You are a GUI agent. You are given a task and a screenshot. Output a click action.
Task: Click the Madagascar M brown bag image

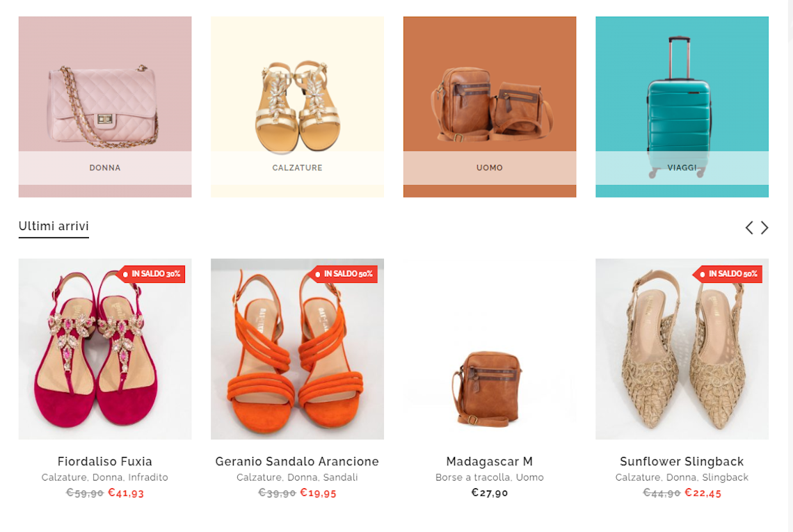pos(490,349)
